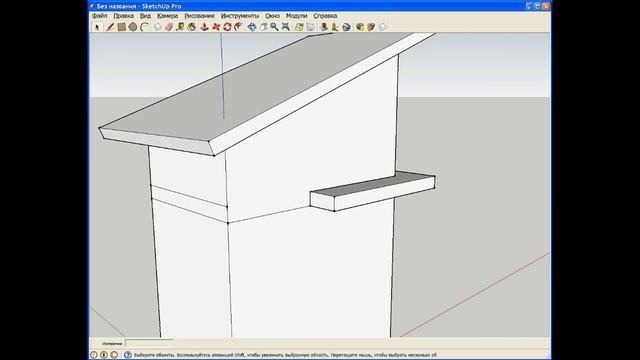Select the Arc tool
The width and height of the screenshot is (640, 360).
(x=144, y=27)
